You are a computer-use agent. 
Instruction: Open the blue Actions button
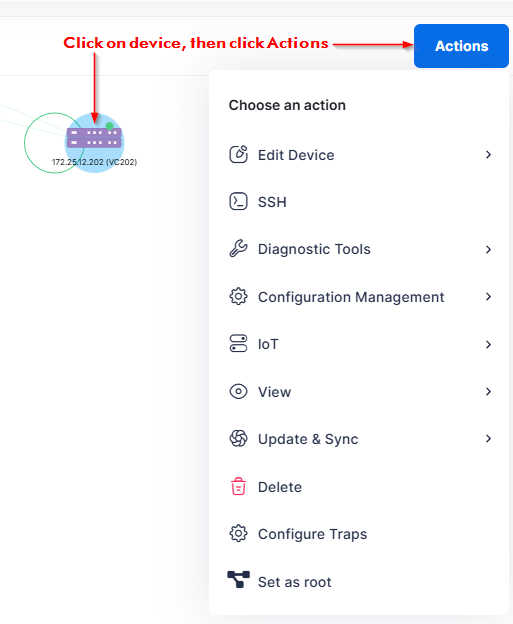click(461, 46)
